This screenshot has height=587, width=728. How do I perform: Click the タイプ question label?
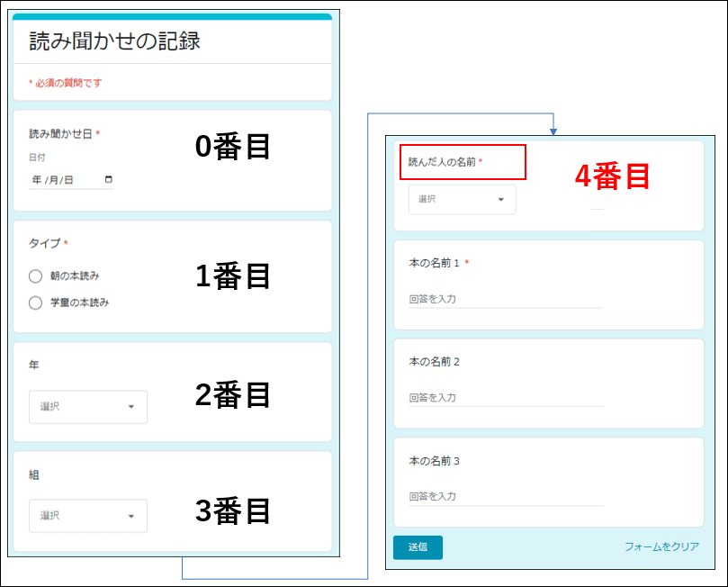(x=45, y=243)
